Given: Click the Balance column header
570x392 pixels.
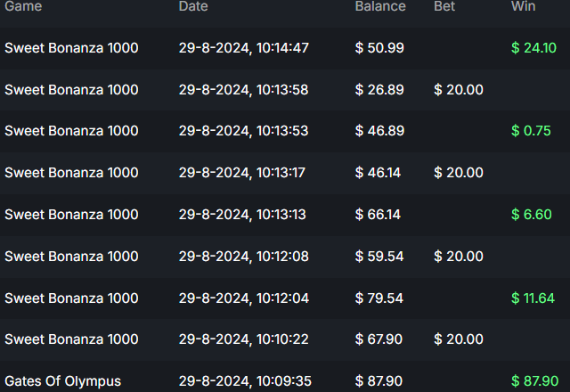Looking at the screenshot, I should point(379,6).
